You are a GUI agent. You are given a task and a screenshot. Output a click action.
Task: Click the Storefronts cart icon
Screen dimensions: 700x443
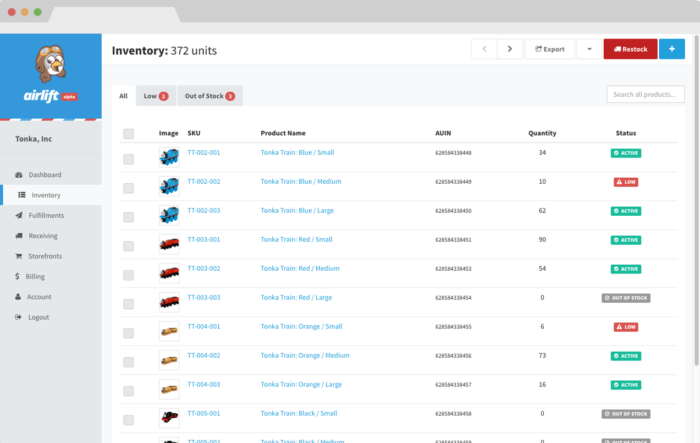[x=19, y=256]
